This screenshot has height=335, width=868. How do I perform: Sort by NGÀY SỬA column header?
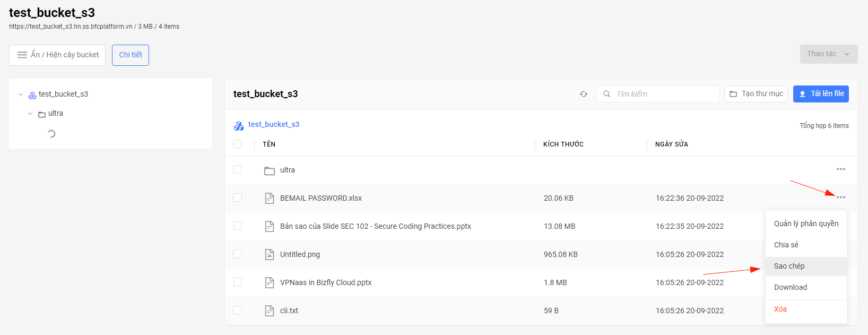pyautogui.click(x=672, y=144)
